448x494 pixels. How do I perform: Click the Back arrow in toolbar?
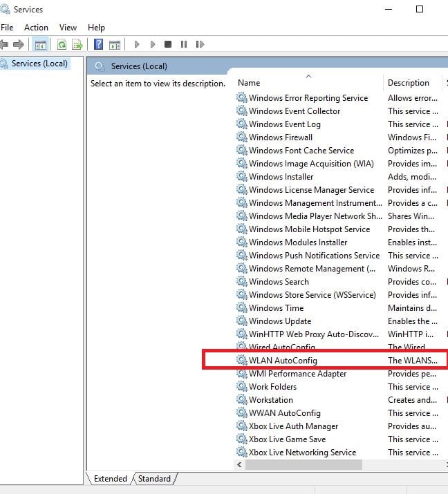click(4, 44)
